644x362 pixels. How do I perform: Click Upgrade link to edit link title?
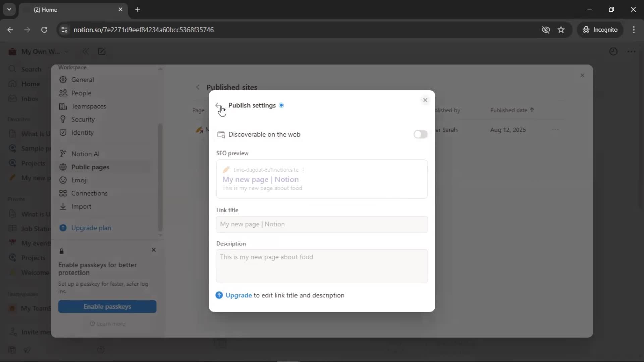pos(238,295)
